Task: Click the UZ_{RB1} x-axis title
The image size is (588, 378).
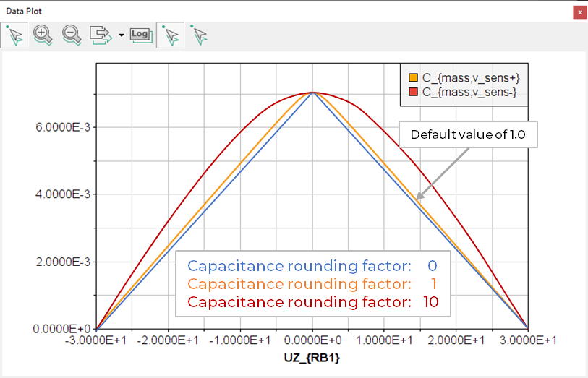Action: click(312, 358)
